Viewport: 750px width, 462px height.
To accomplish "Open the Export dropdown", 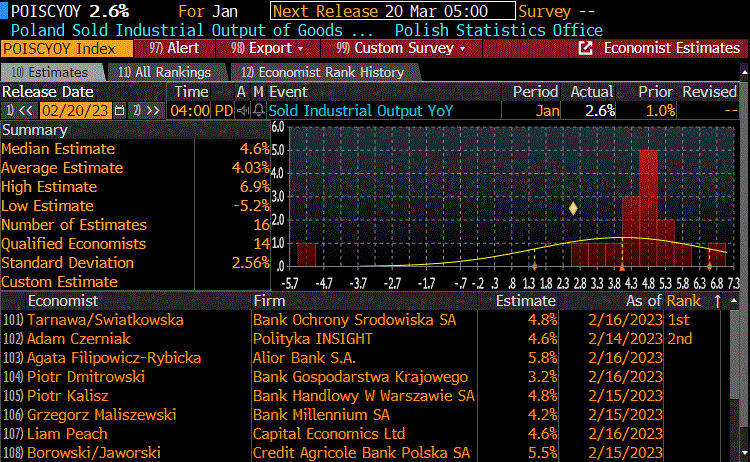I will coord(267,48).
